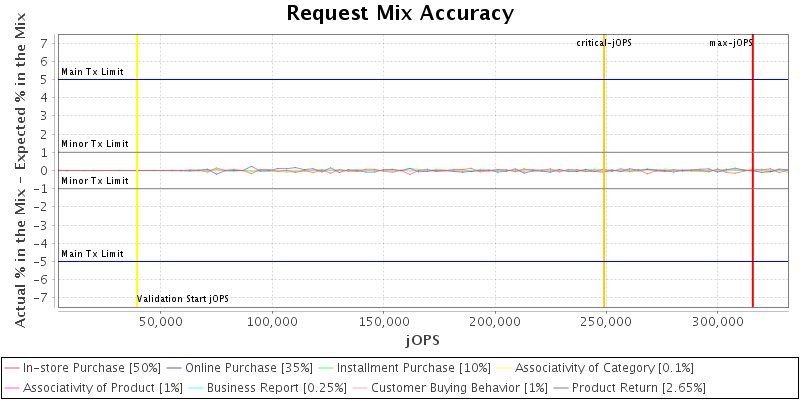Select Associativity of Category [0.1%] legend item

point(606,368)
